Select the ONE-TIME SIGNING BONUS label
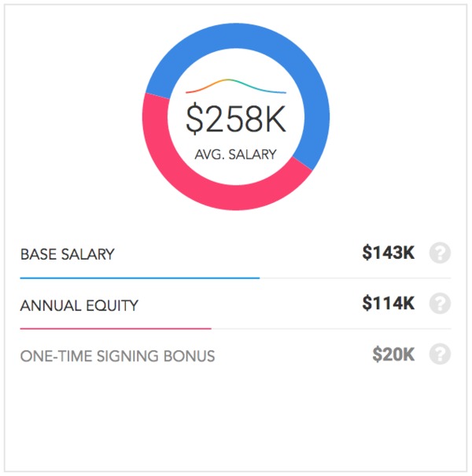Viewport: 472px width, 476px height. coord(117,356)
